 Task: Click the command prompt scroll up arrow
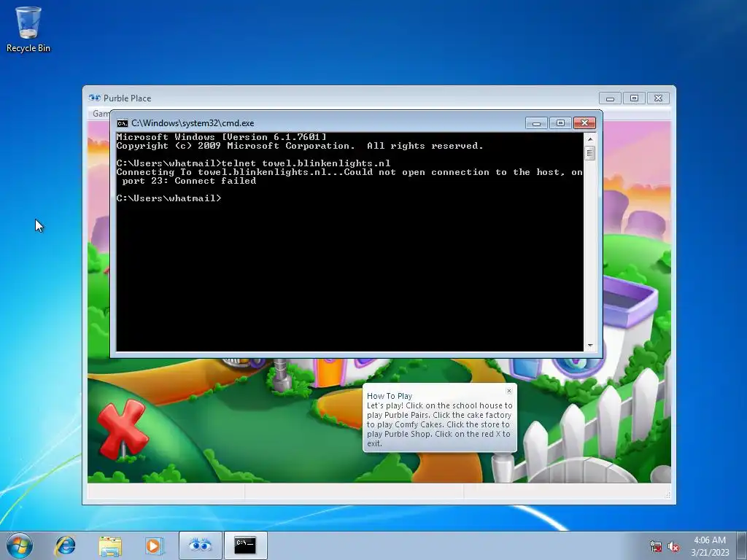(589, 139)
